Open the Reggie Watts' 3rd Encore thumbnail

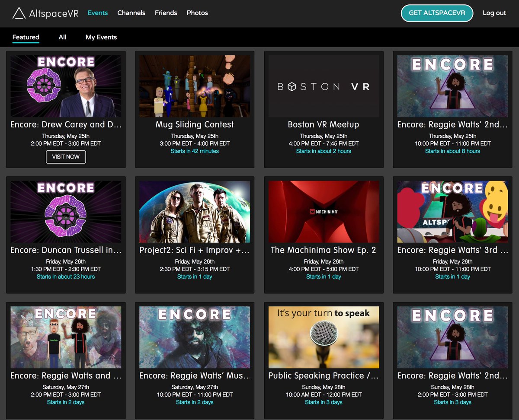pos(452,212)
